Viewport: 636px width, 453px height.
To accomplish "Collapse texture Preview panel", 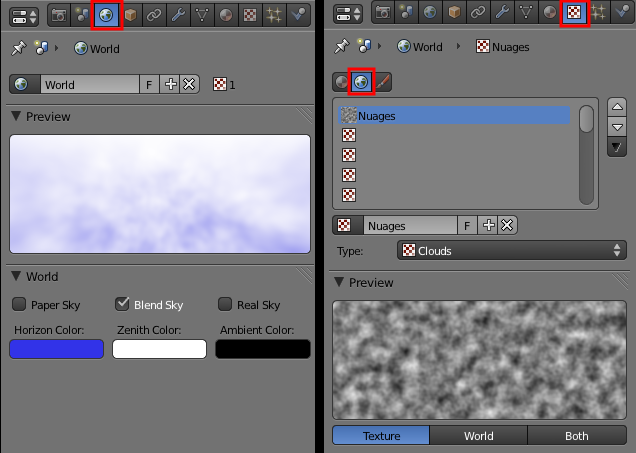I will 339,282.
